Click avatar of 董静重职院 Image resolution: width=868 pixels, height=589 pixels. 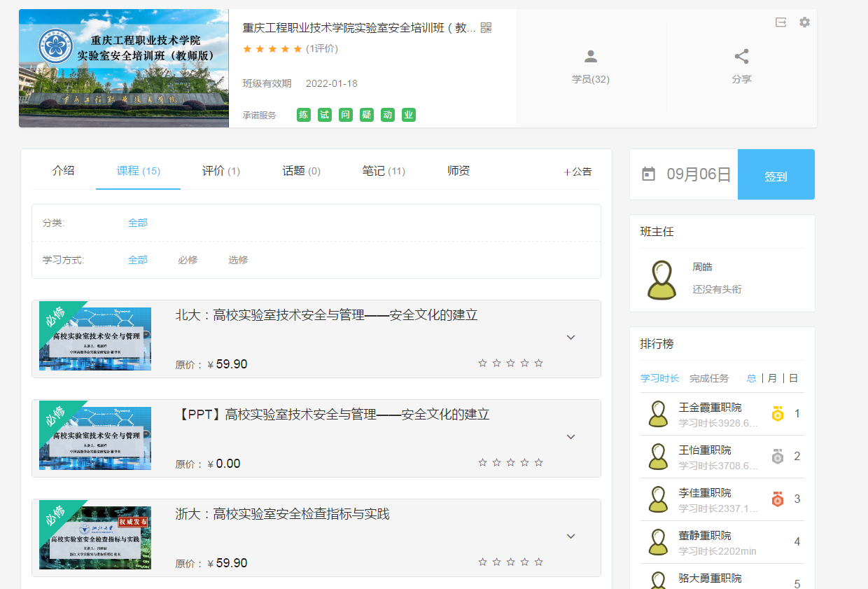coord(658,542)
